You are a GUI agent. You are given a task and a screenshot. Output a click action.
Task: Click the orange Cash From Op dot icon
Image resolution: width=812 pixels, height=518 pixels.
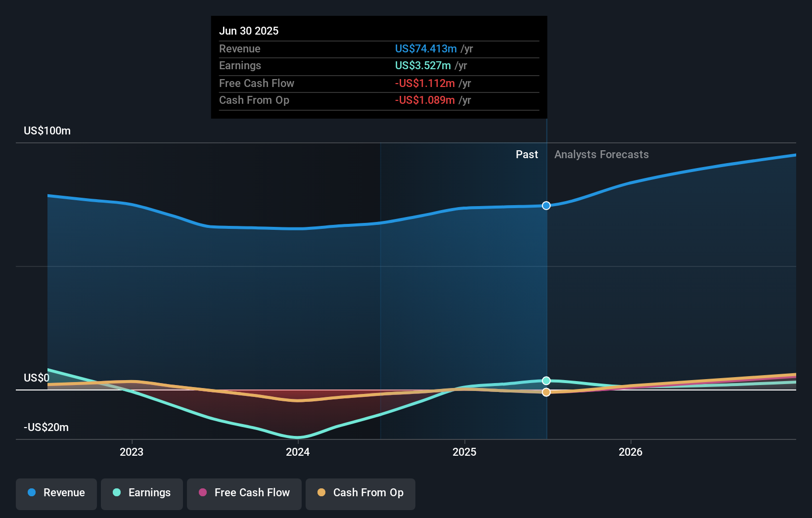pyautogui.click(x=322, y=493)
